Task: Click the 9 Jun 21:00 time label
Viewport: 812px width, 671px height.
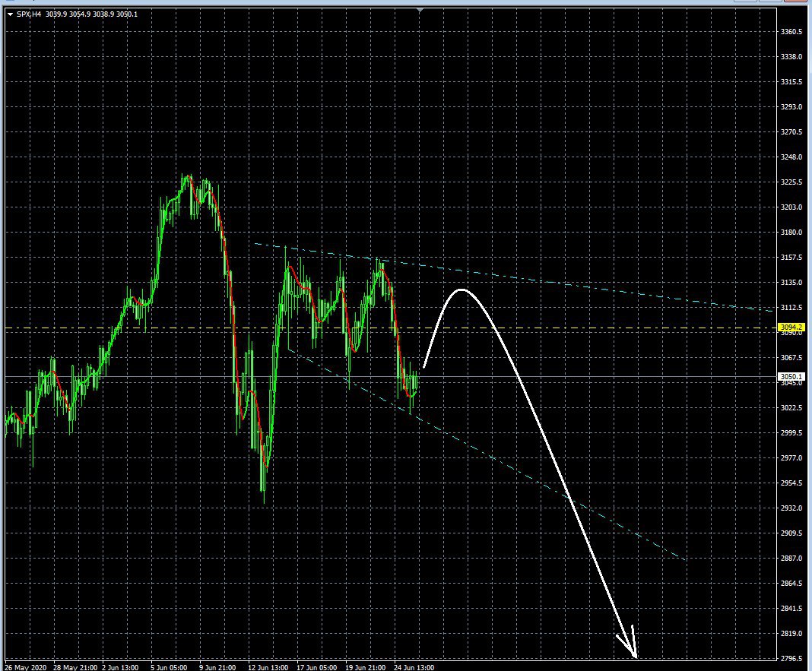Action: [217, 667]
